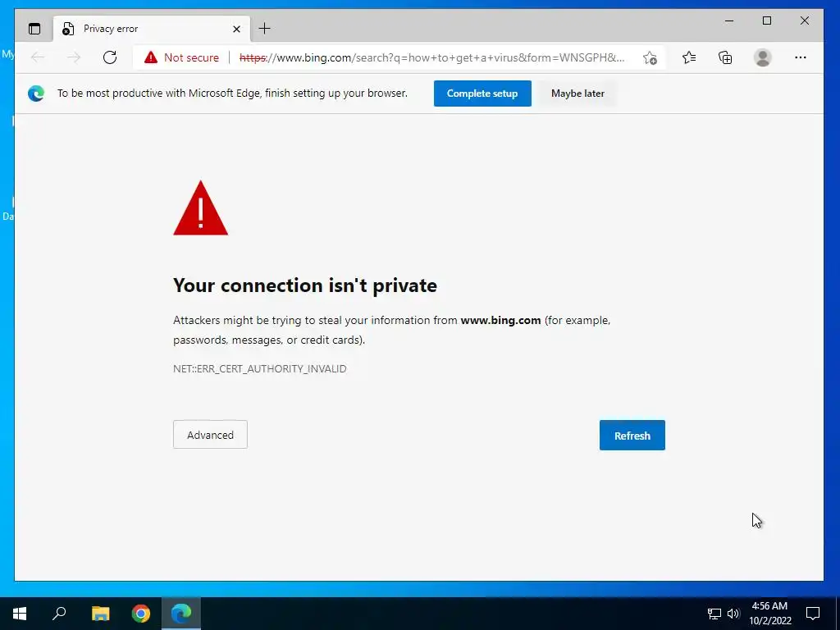
Task: Launch Google Chrome from taskbar
Action: click(141, 614)
